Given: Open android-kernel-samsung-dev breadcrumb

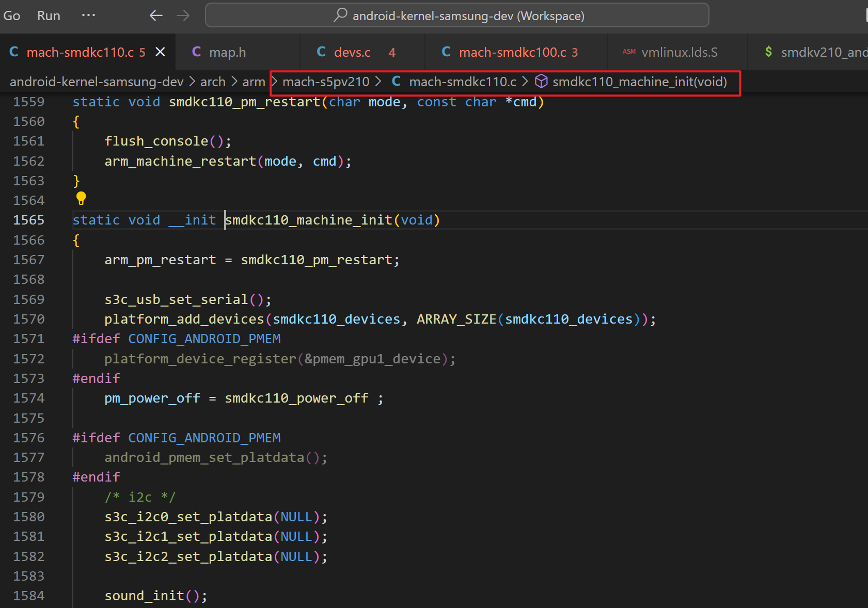Looking at the screenshot, I should pyautogui.click(x=97, y=82).
